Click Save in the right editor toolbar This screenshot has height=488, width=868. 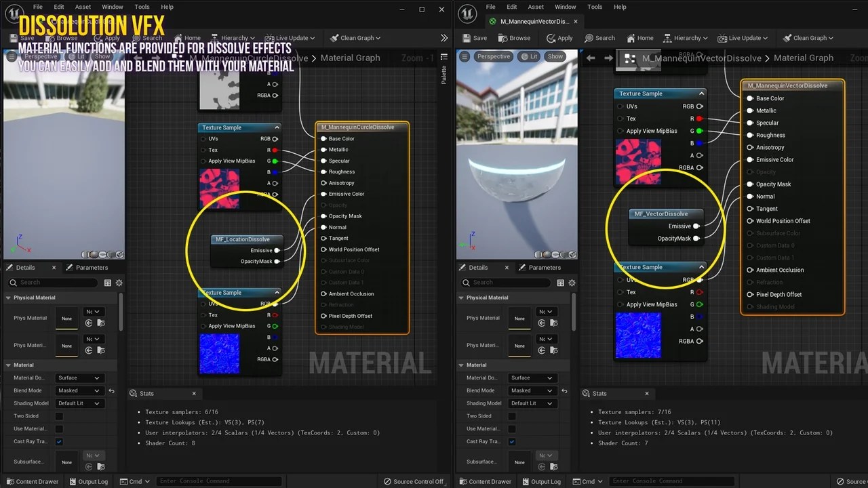474,38
